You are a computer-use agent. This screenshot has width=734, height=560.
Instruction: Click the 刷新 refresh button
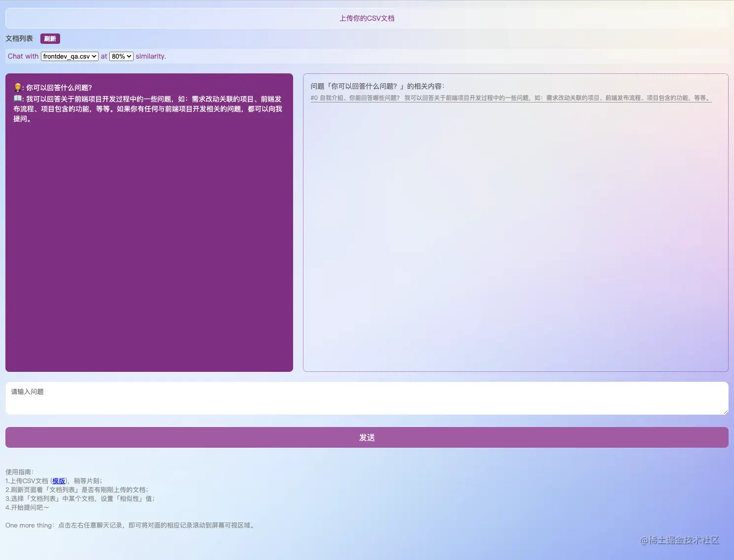tap(50, 38)
